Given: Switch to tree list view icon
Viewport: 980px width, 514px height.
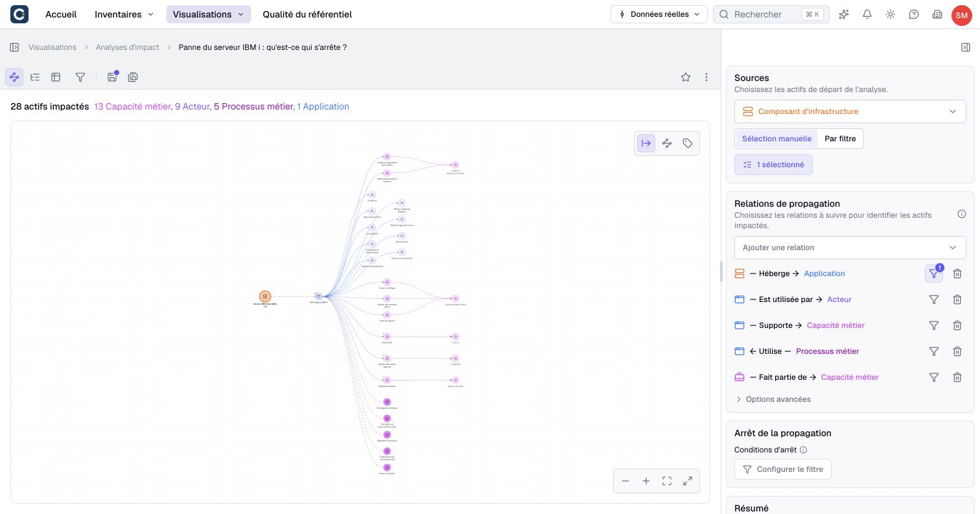Looking at the screenshot, I should [35, 77].
